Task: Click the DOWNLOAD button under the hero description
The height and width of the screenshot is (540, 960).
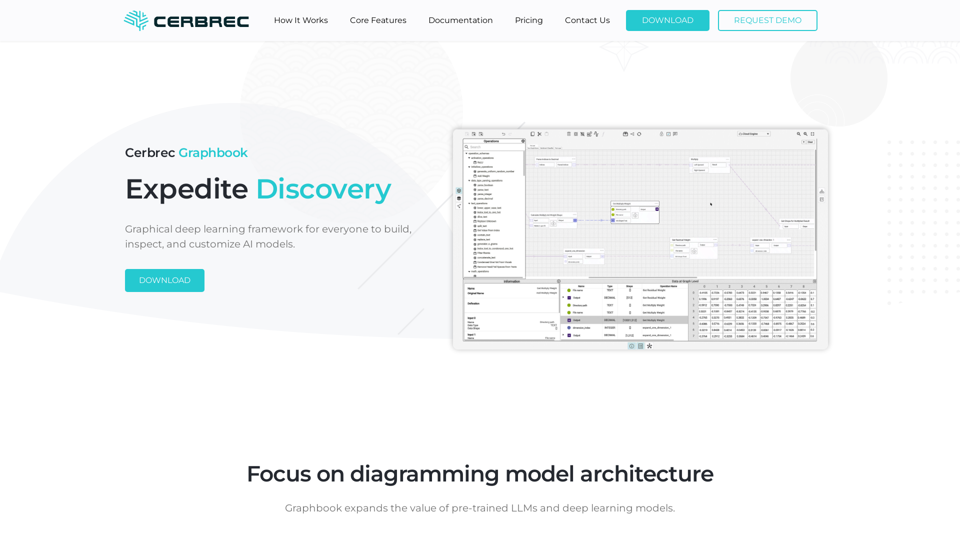Action: coord(165,280)
